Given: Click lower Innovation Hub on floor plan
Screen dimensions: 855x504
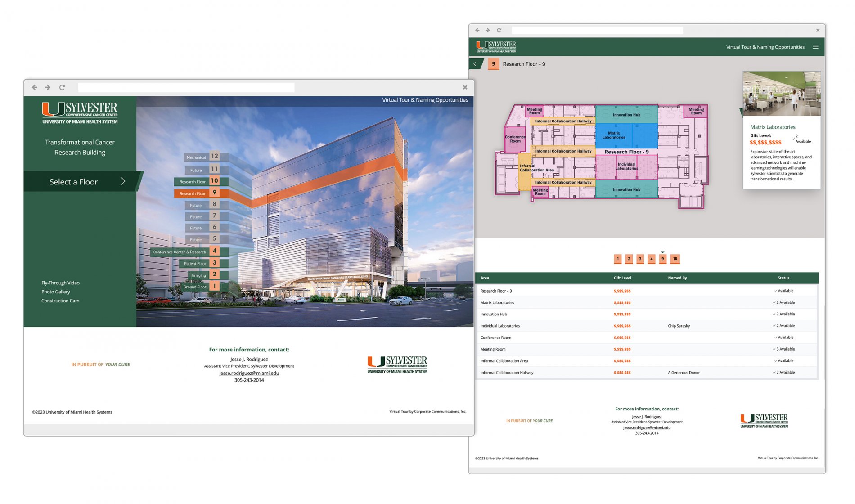Looking at the screenshot, I should tap(626, 189).
